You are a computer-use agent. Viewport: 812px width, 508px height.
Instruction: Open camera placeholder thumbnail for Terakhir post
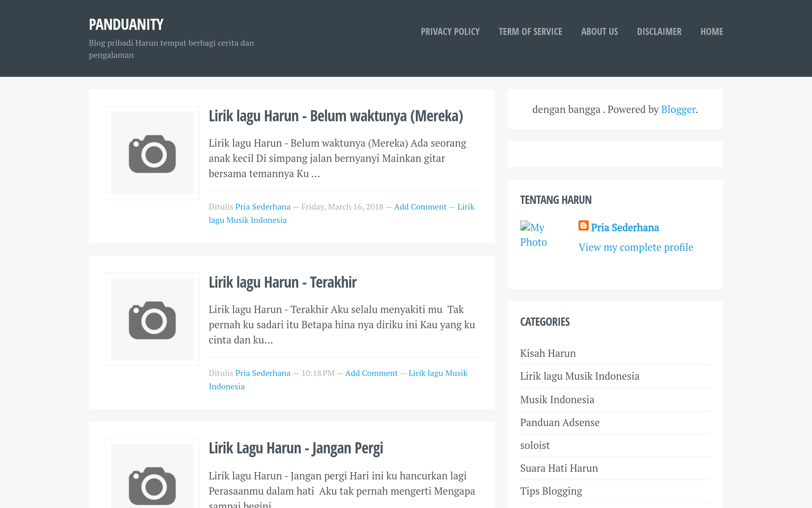(152, 319)
